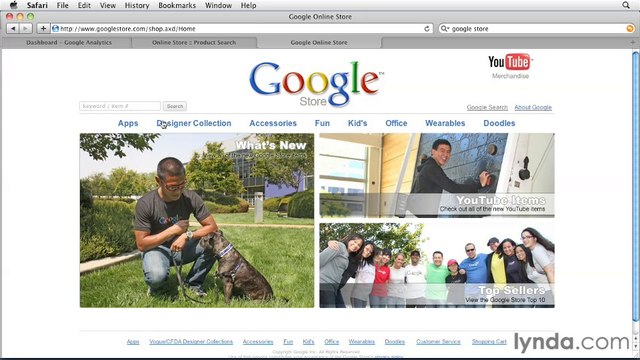Select the Google Online Store tab

tap(319, 42)
